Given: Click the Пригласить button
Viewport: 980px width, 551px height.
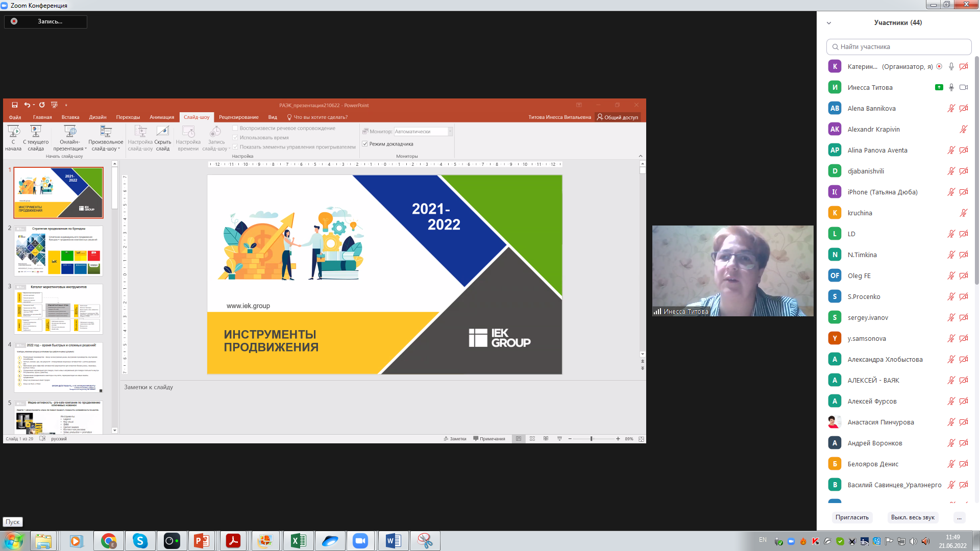Looking at the screenshot, I should (851, 517).
